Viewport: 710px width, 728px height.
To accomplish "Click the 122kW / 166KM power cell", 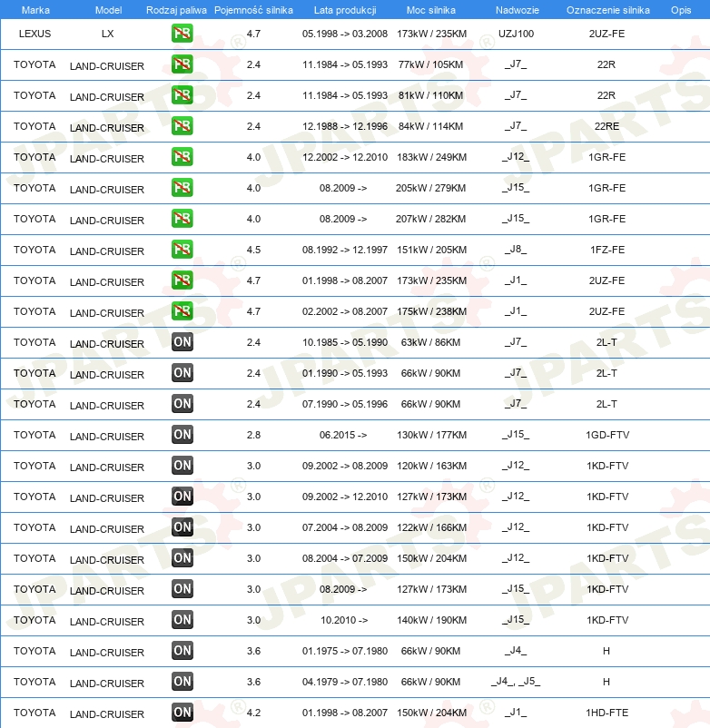I will click(431, 527).
